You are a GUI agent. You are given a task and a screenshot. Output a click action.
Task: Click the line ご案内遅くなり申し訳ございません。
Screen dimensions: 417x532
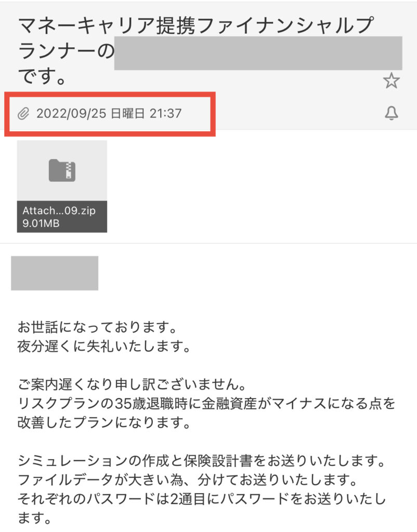tap(132, 384)
